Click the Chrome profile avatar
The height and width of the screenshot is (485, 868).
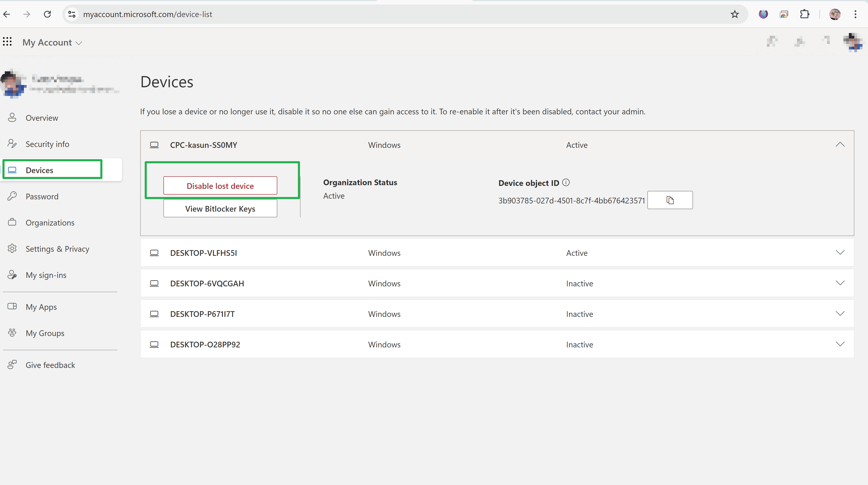[835, 14]
